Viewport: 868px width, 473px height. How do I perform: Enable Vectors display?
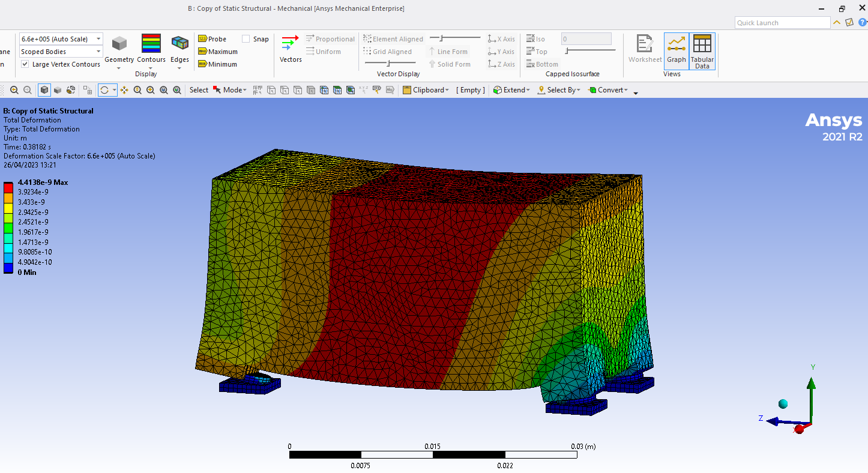(x=291, y=49)
